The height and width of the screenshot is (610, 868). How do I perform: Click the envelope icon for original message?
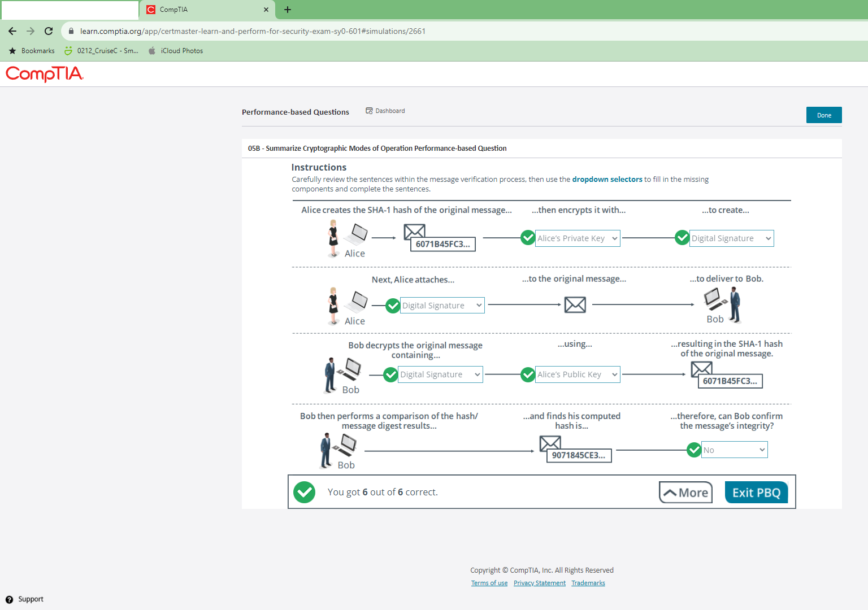point(575,305)
